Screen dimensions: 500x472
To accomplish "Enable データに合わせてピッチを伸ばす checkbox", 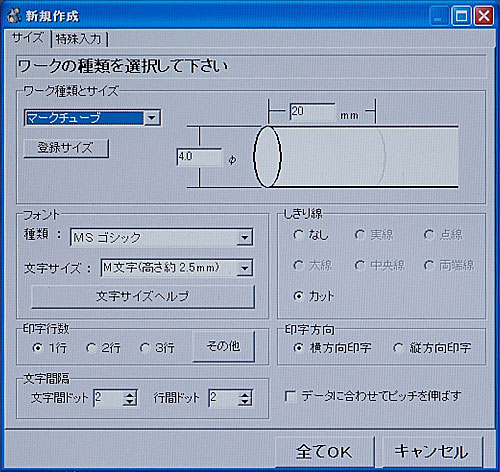I will coord(290,397).
